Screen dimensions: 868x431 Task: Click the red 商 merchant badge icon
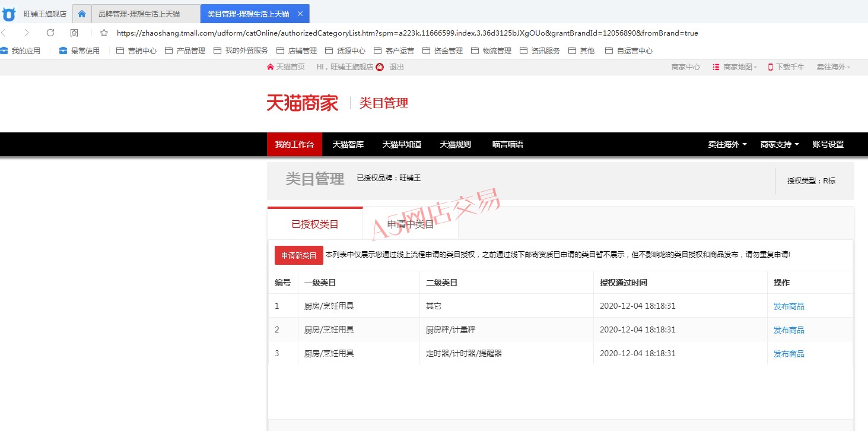[380, 67]
